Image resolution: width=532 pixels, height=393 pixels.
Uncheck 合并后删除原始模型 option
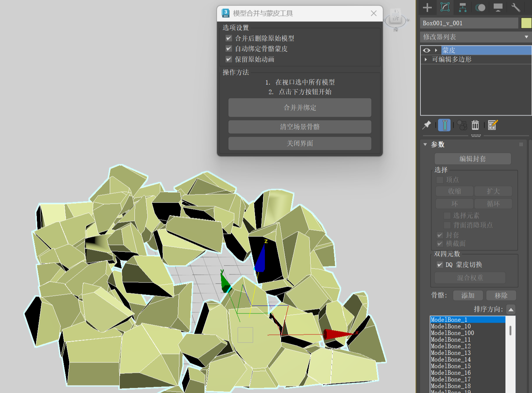(x=229, y=38)
